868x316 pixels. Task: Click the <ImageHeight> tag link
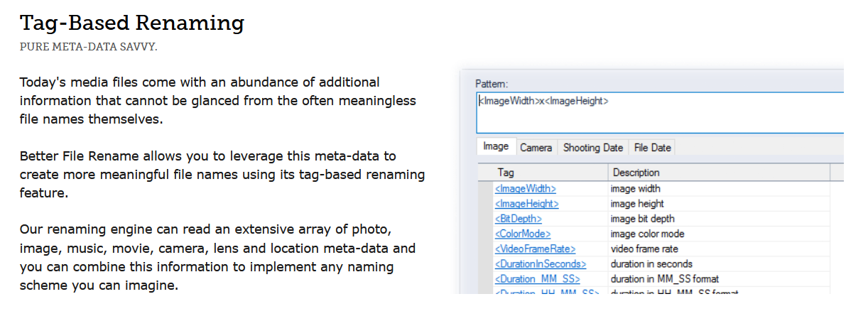click(527, 204)
